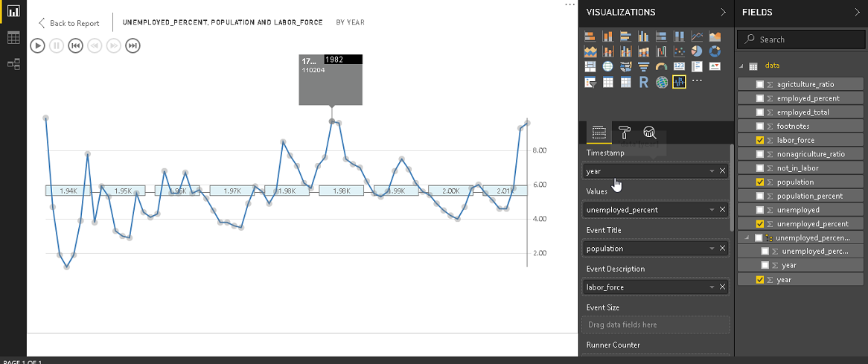
Task: Open dropdown arrow for year timestamp field
Action: [x=712, y=171]
